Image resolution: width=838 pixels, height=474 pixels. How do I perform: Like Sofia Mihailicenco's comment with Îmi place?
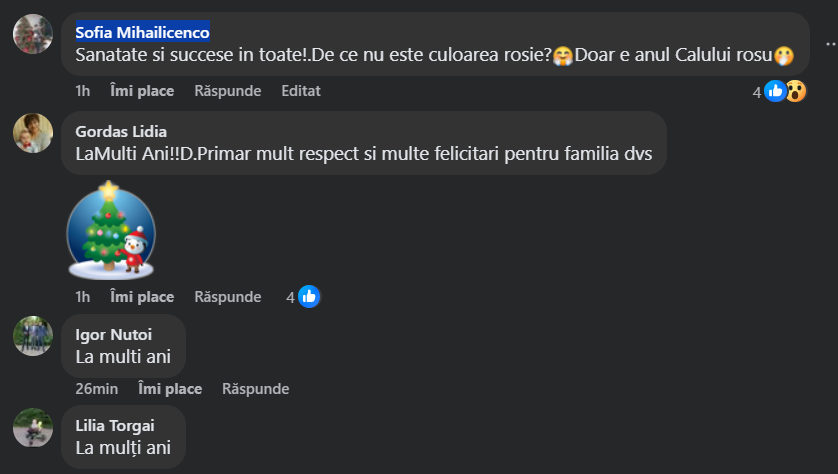click(142, 91)
